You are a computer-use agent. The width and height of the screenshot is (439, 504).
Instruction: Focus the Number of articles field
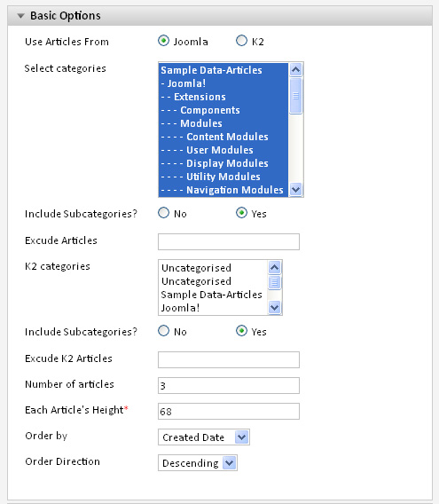click(229, 385)
